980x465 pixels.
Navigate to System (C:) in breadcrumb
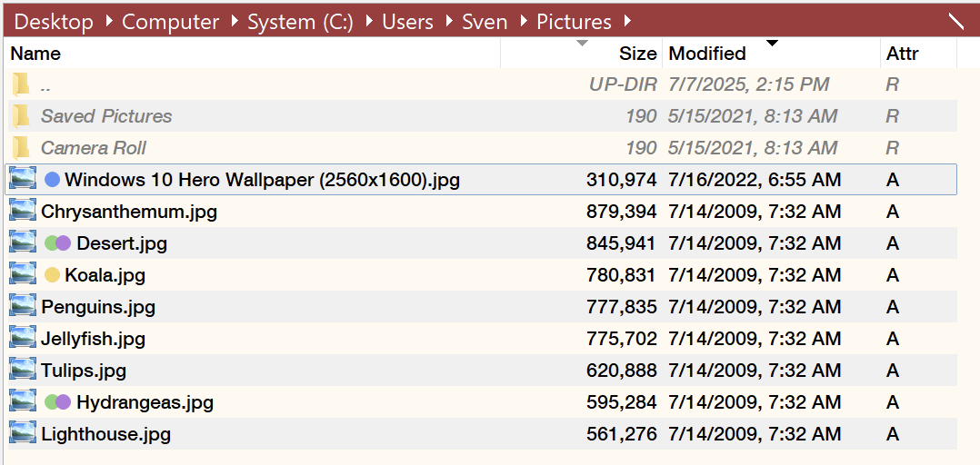(x=300, y=22)
